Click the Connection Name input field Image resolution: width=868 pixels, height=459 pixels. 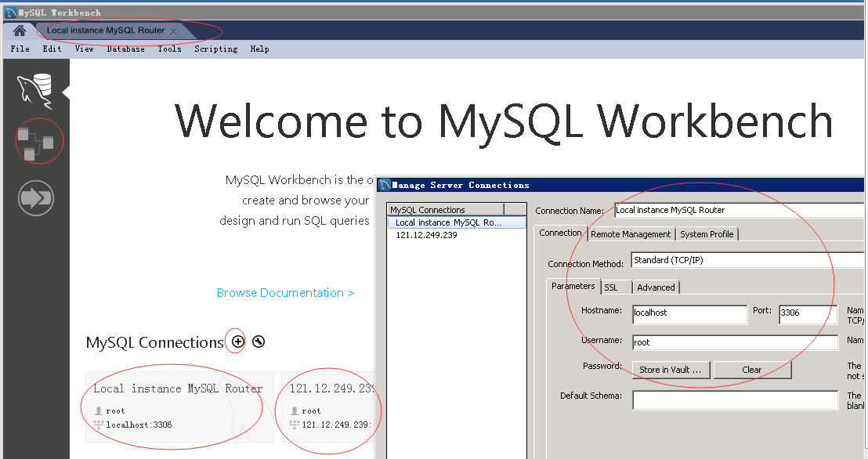tap(739, 210)
